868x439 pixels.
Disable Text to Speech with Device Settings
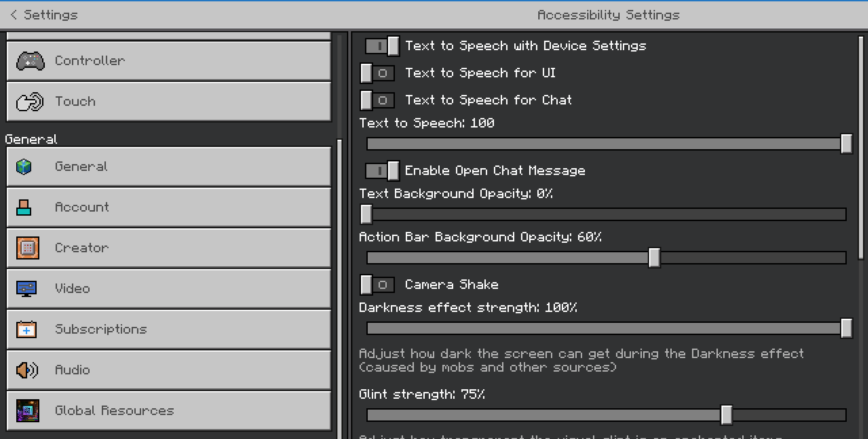[x=382, y=46]
